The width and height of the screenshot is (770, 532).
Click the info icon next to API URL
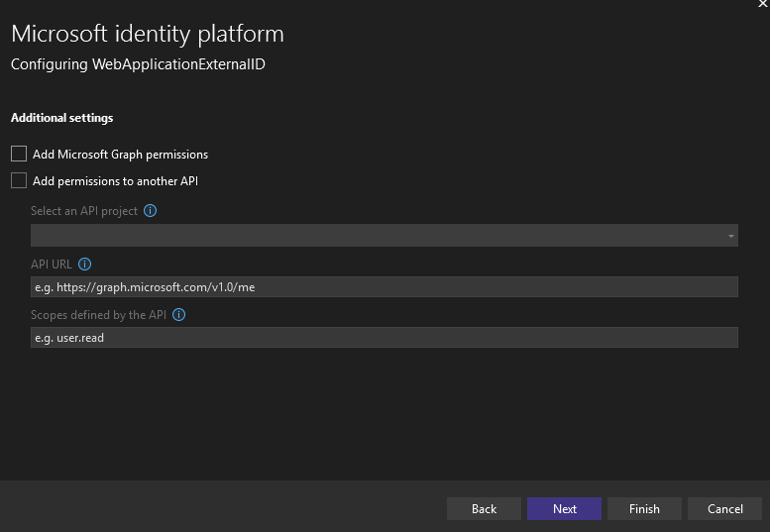(84, 264)
